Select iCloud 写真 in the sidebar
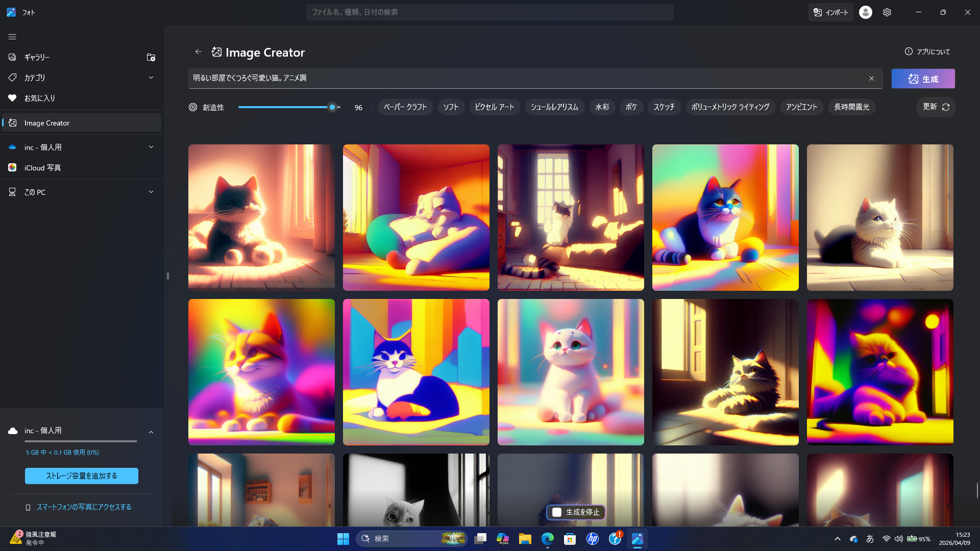The height and width of the screenshot is (551, 980). point(42,168)
